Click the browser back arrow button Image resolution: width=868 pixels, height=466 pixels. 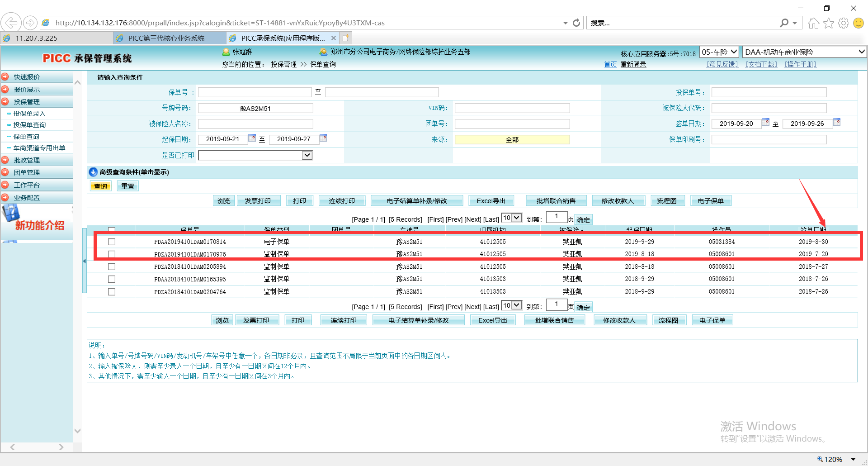(x=11, y=22)
